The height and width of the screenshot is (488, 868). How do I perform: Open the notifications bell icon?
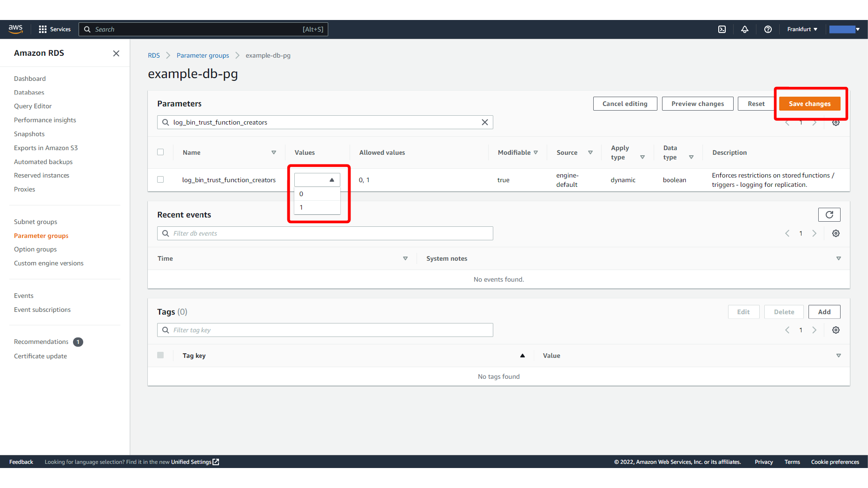pos(745,29)
